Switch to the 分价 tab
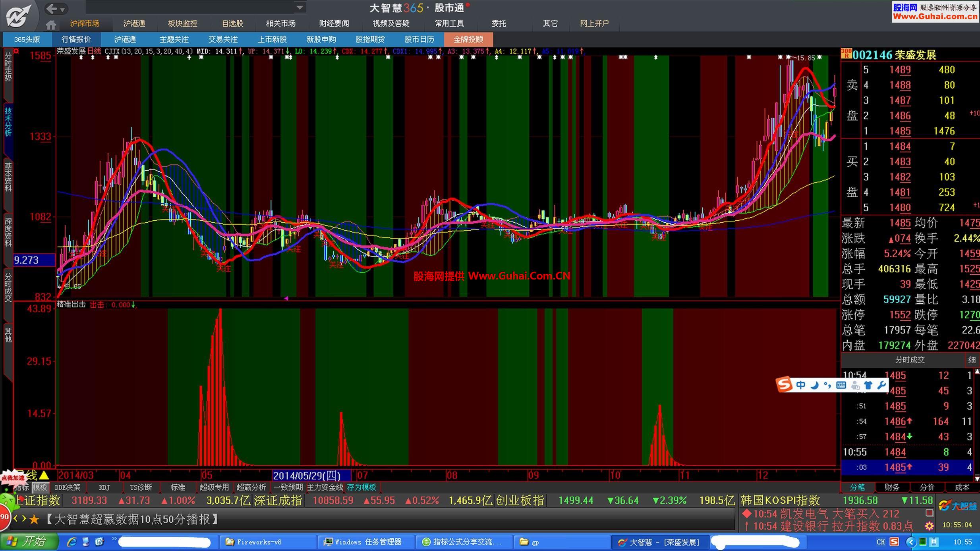The image size is (980, 551). pos(927,487)
